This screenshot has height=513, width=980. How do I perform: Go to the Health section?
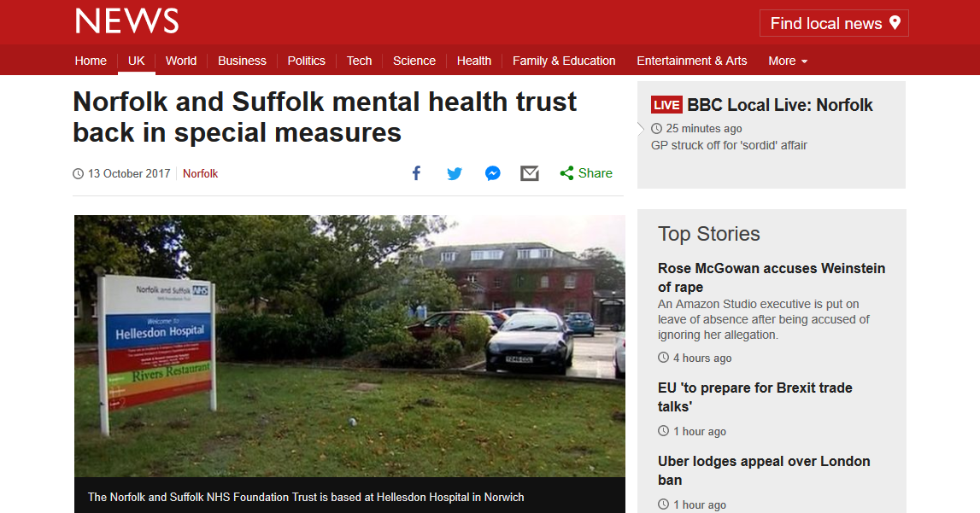[x=473, y=61]
